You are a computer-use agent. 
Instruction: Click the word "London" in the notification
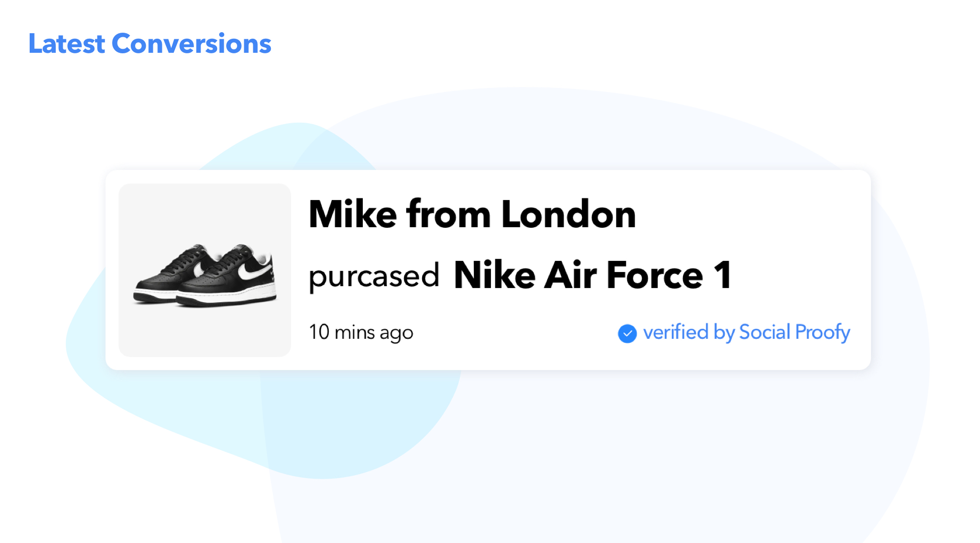(568, 214)
